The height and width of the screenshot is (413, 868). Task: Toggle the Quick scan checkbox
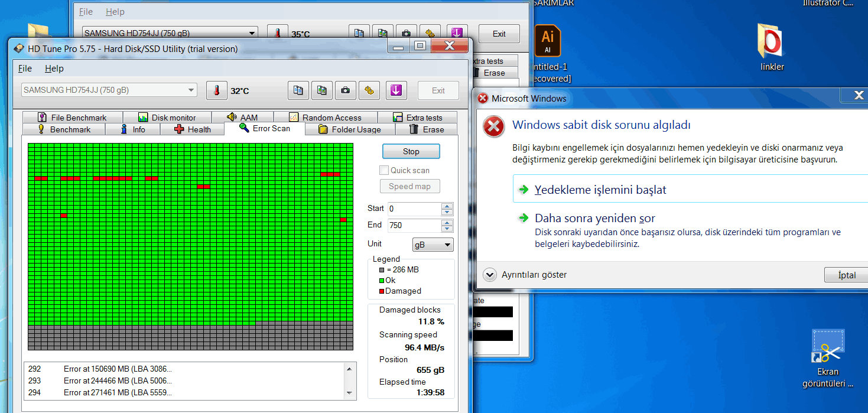click(x=384, y=170)
